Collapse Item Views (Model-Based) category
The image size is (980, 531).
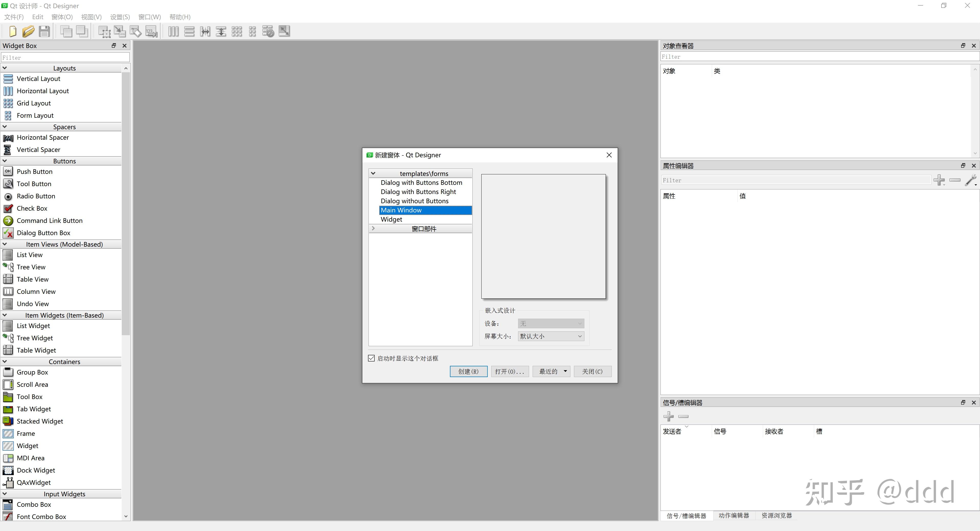[x=5, y=244]
